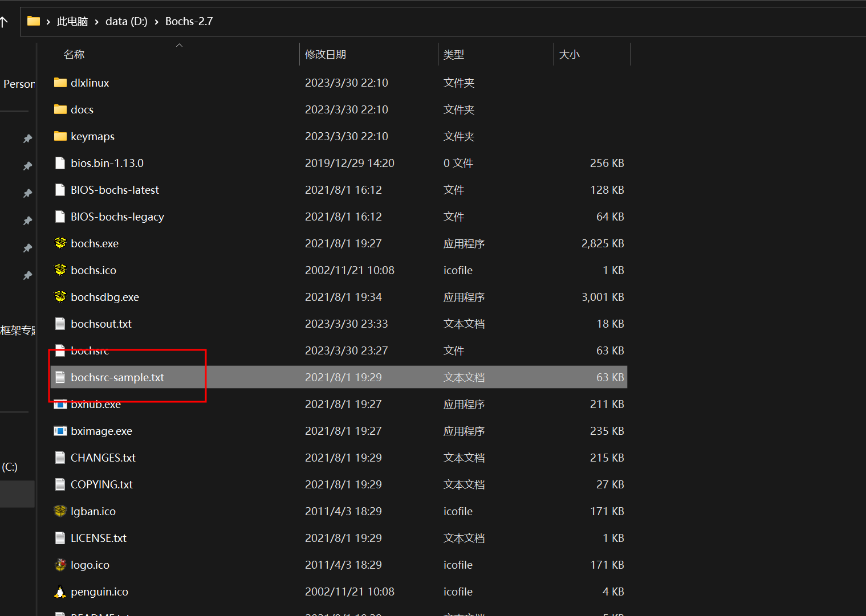Viewport: 866px width, 616px height.
Task: Select COPYING.txt file name
Action: point(101,484)
